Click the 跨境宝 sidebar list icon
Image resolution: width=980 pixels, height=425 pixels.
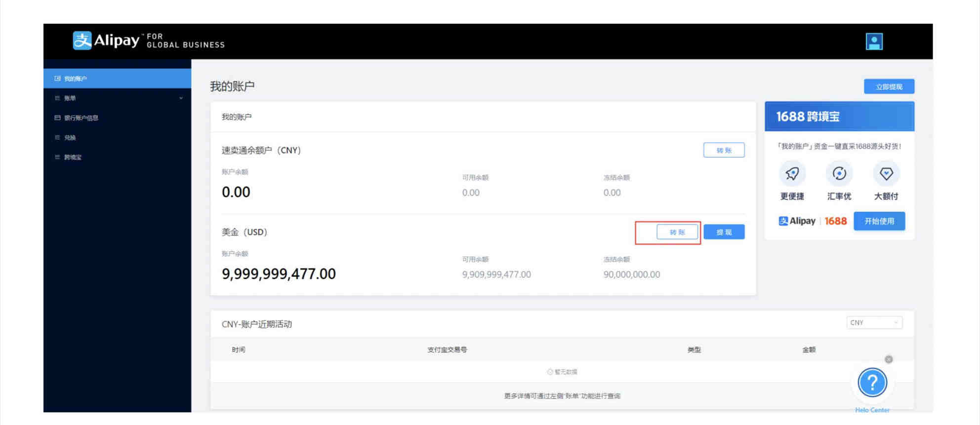pyautogui.click(x=57, y=157)
